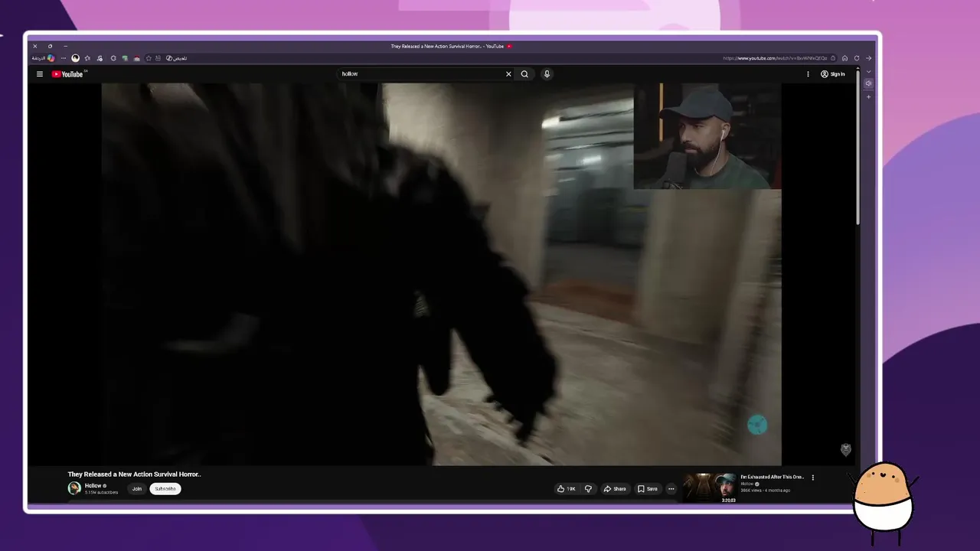Image resolution: width=980 pixels, height=551 pixels.
Task: Click the green extension icon in toolbar
Action: click(x=125, y=58)
